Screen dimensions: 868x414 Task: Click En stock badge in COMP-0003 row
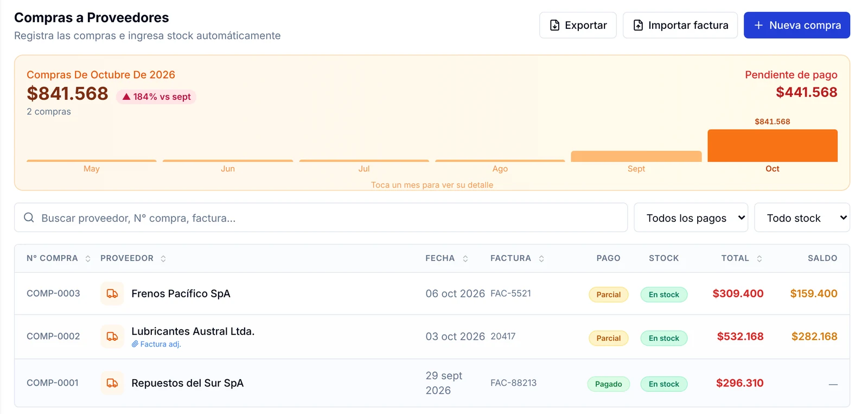664,295
